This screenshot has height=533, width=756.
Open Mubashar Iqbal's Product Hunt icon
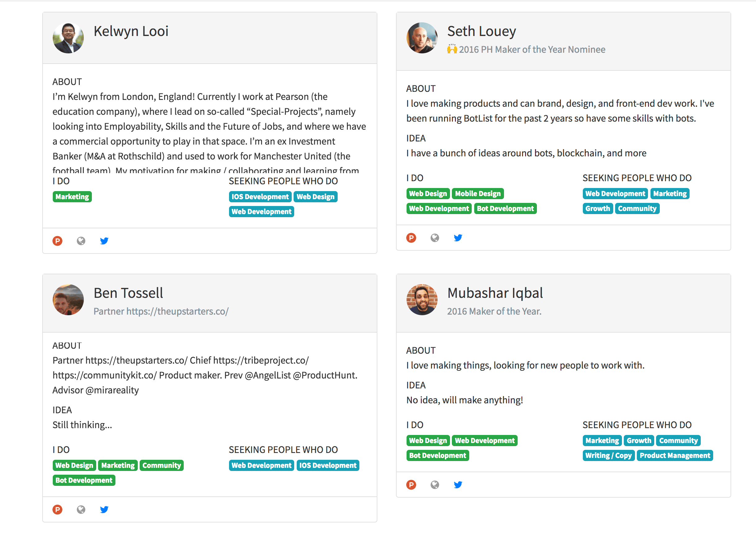click(411, 485)
